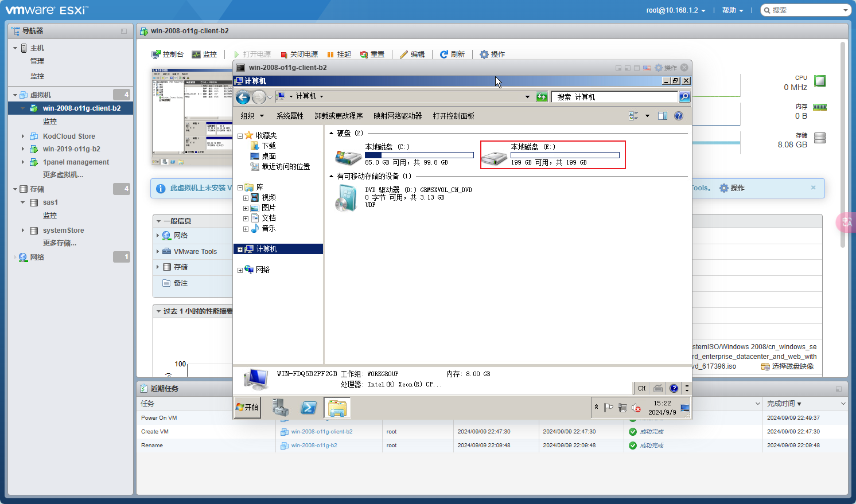
Task: Open the view options dropdown arrow
Action: click(x=648, y=116)
